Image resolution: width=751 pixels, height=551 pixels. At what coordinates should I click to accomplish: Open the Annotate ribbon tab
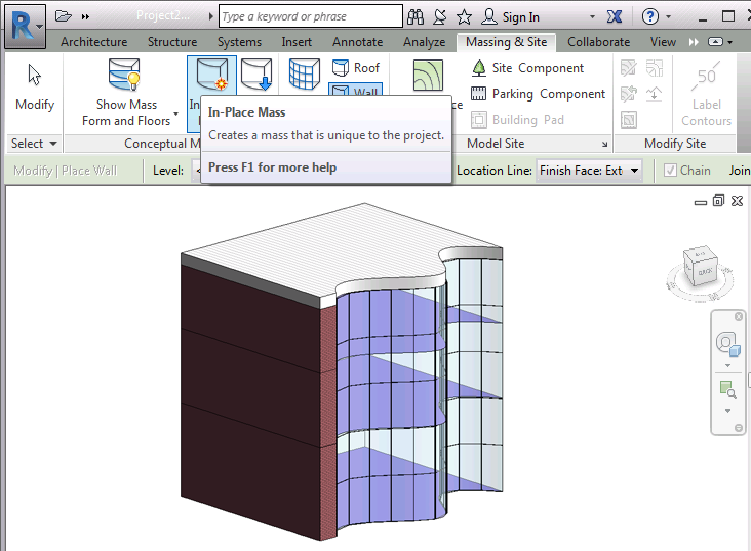click(x=357, y=42)
